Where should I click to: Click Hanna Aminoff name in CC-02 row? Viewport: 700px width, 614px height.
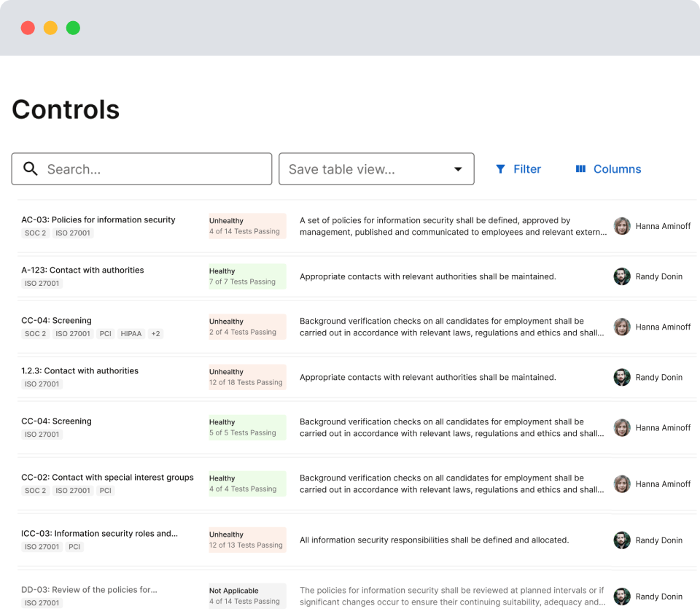(x=663, y=484)
